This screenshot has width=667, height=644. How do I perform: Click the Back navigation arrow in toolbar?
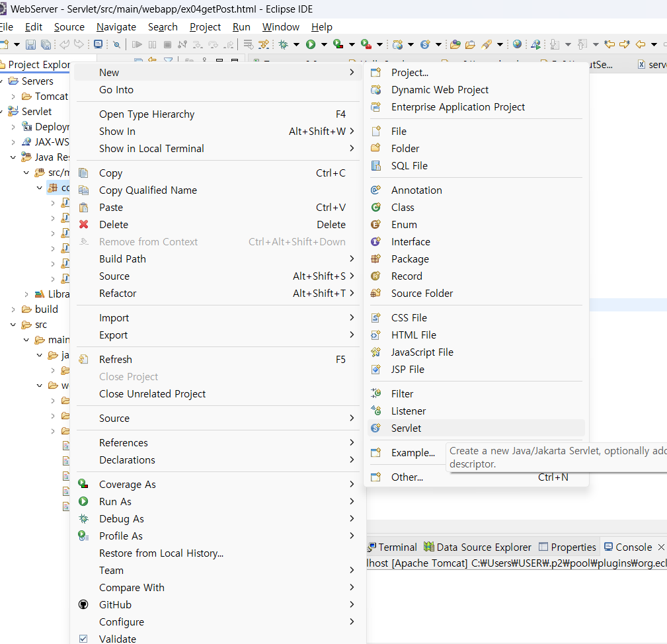coord(640,44)
